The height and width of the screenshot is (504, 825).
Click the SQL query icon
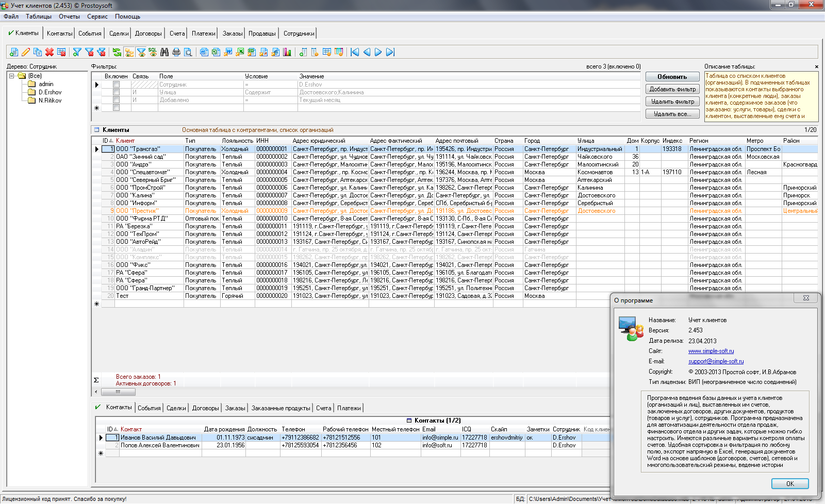[x=153, y=52]
